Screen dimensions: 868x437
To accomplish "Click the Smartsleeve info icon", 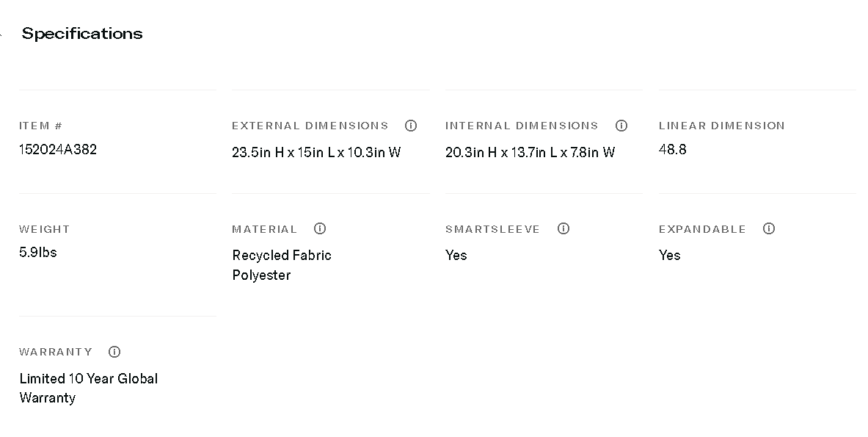I will click(564, 228).
